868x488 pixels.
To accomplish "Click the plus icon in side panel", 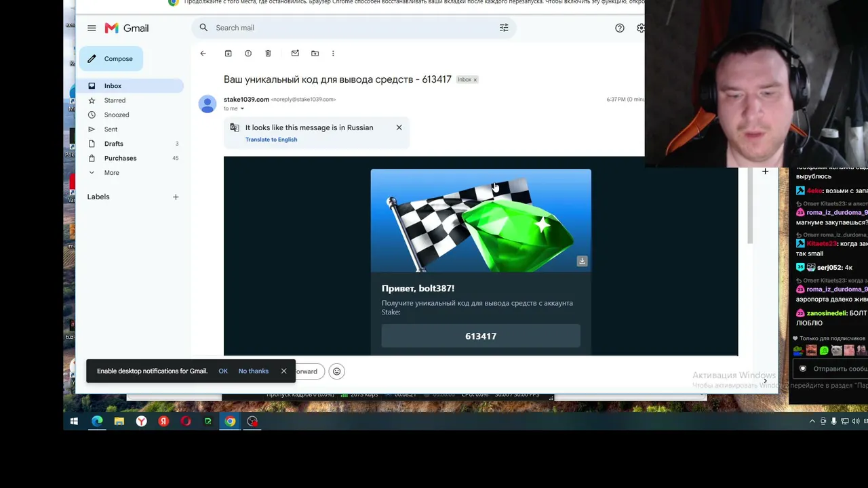I will [765, 171].
